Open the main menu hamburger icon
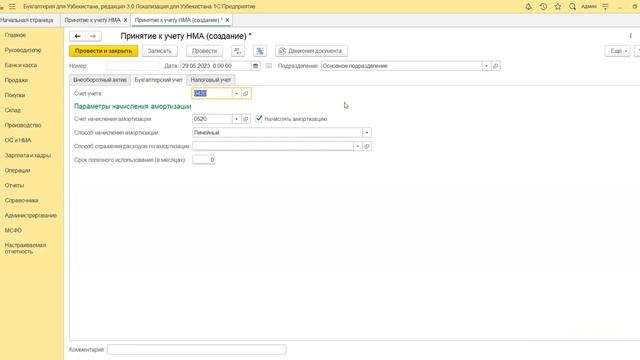 coord(12,7)
